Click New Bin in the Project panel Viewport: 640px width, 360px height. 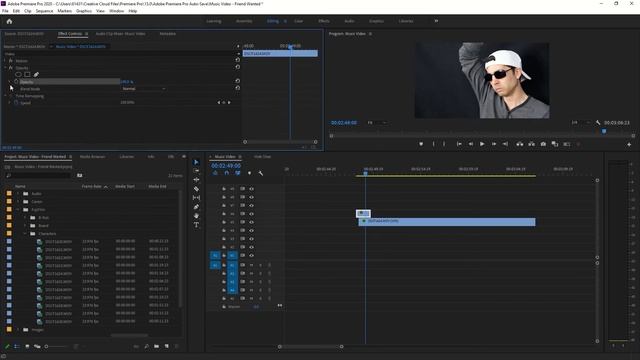click(x=156, y=346)
